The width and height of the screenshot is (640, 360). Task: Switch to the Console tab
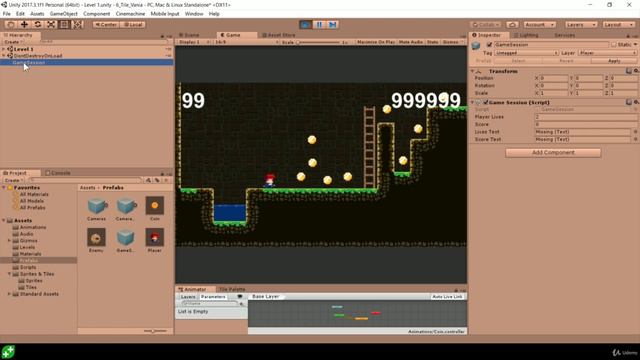[x=58, y=173]
